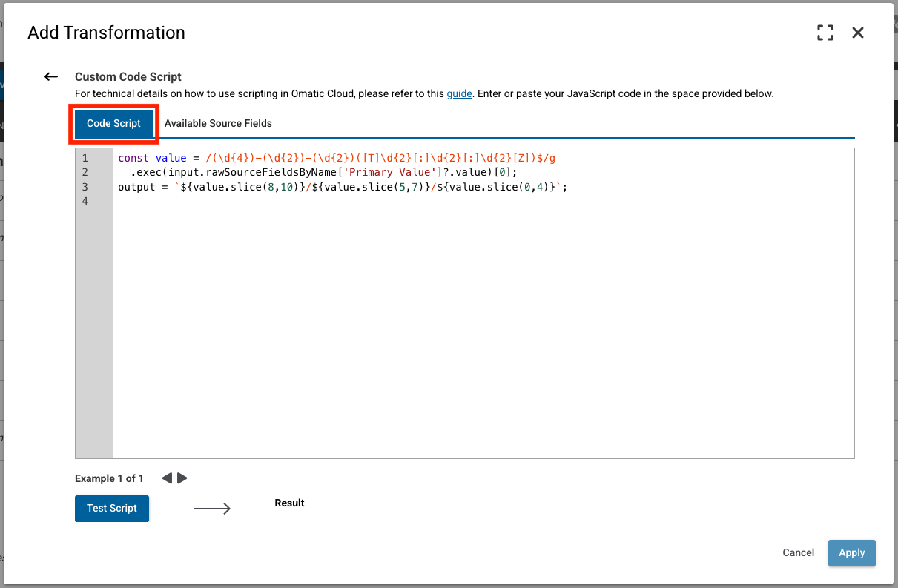Apply the transformation
Image resolution: width=898 pixels, height=588 pixels.
point(851,552)
